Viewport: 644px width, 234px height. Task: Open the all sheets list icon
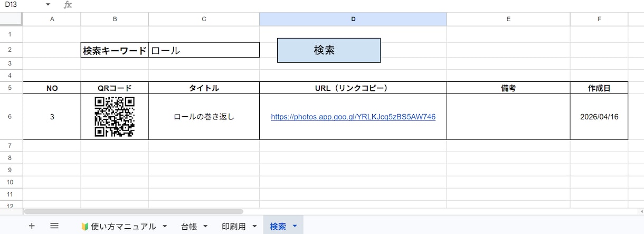[x=54, y=226]
